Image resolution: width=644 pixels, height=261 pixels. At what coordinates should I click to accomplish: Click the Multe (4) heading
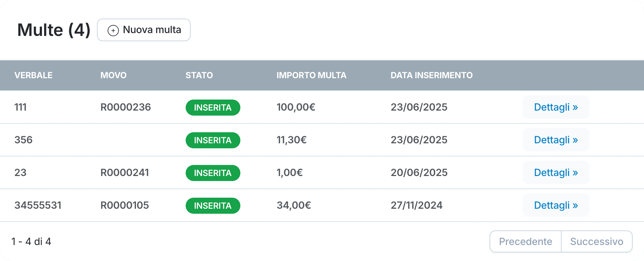[54, 30]
